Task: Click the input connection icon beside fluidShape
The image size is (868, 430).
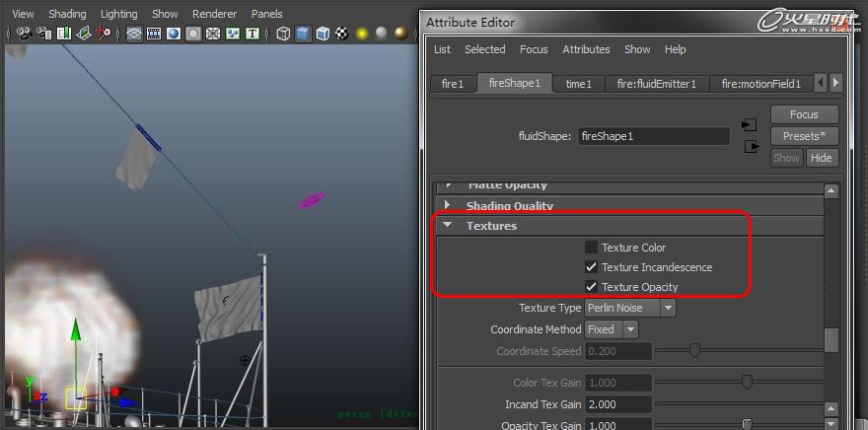Action: point(749,125)
